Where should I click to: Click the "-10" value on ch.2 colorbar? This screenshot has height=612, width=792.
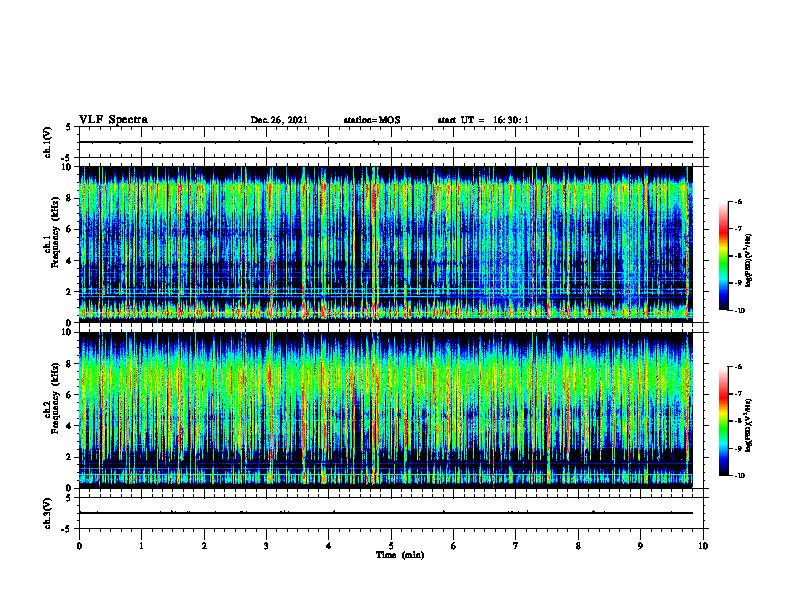point(739,476)
